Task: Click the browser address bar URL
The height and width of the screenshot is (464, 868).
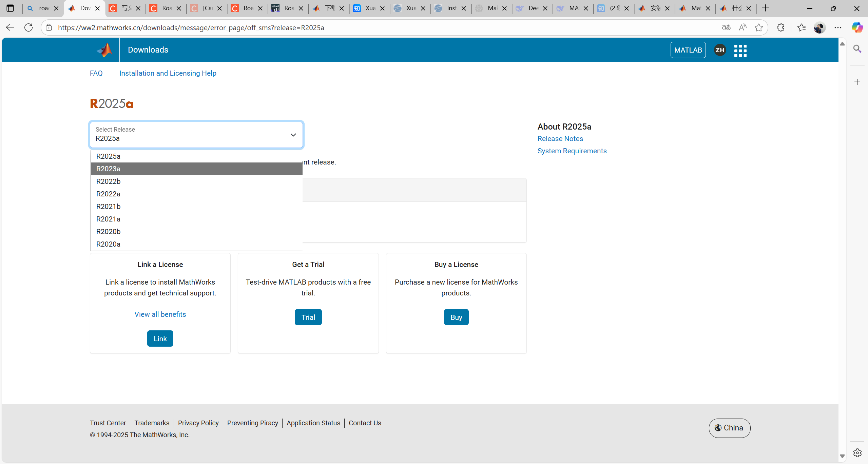Action: pyautogui.click(x=191, y=27)
